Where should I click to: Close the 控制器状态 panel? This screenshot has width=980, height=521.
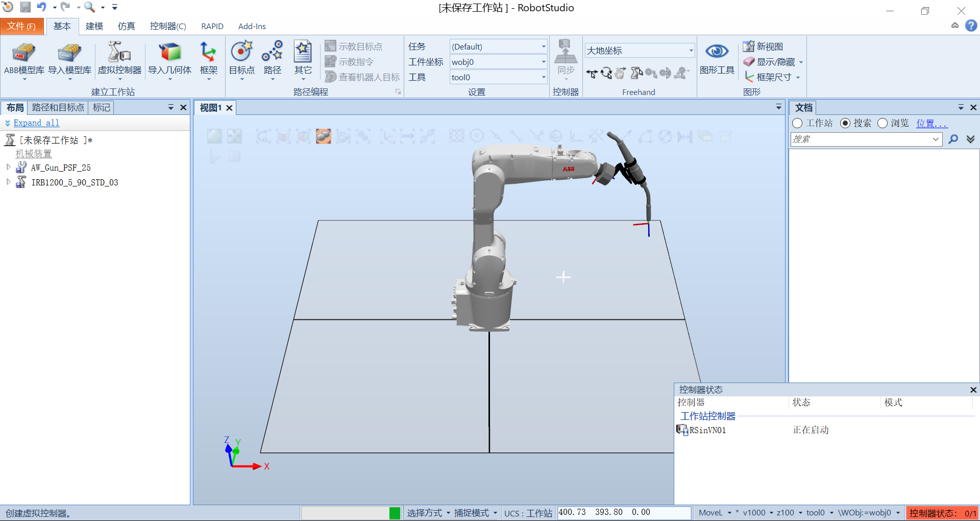973,390
